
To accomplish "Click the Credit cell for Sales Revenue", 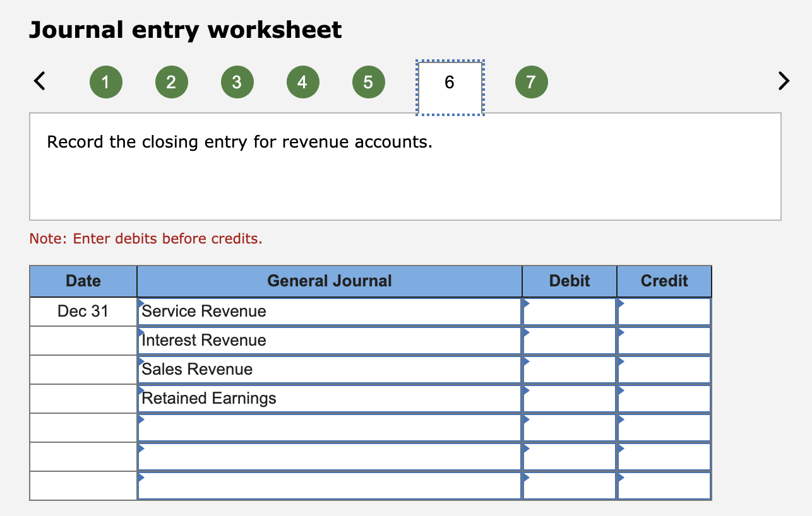I will [x=664, y=370].
